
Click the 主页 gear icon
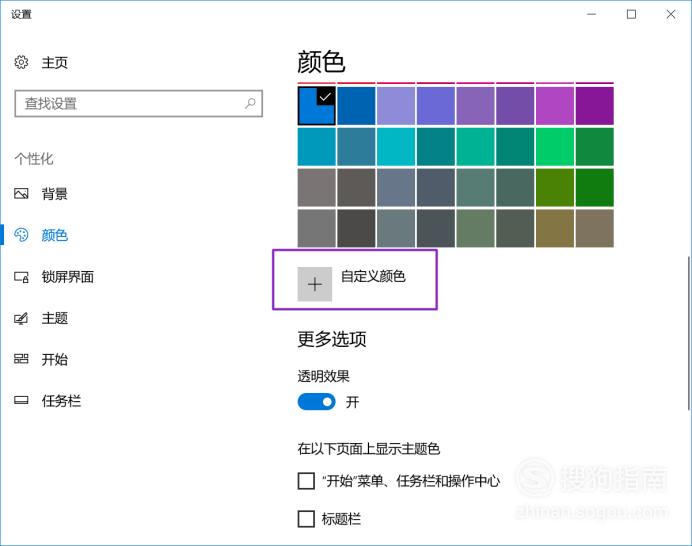coord(21,62)
